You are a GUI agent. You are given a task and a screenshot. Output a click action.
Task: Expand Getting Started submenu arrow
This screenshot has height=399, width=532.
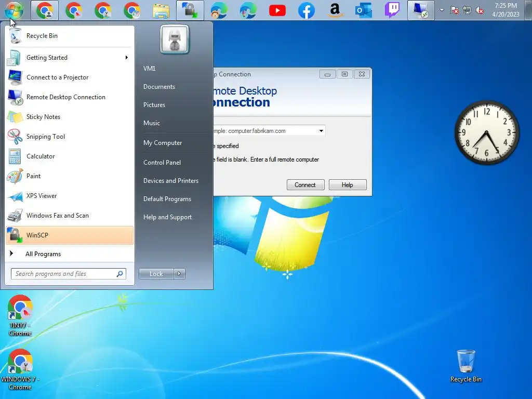[x=127, y=58]
